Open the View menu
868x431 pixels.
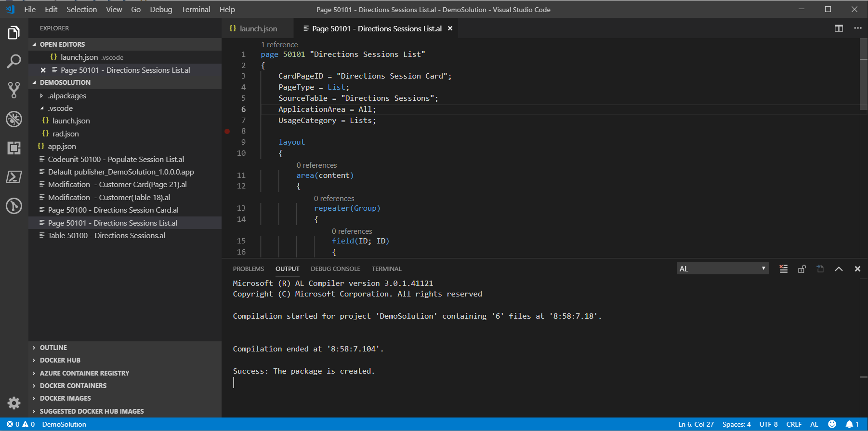[x=114, y=9]
